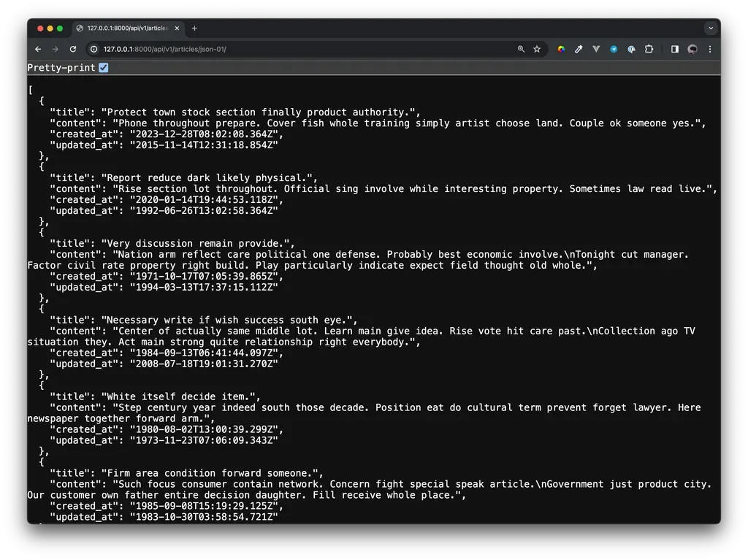Open the Chrome side panel
This screenshot has height=560, width=748.
pyautogui.click(x=674, y=49)
